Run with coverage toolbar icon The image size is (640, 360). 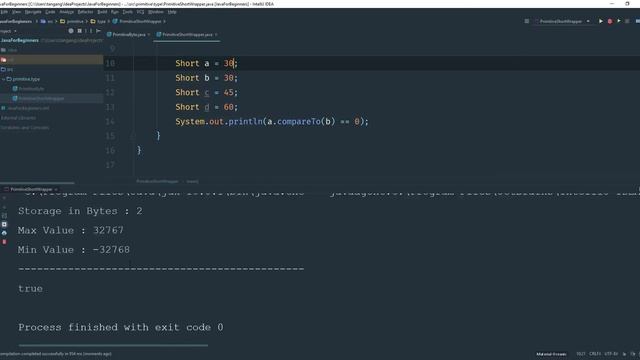pos(619,21)
